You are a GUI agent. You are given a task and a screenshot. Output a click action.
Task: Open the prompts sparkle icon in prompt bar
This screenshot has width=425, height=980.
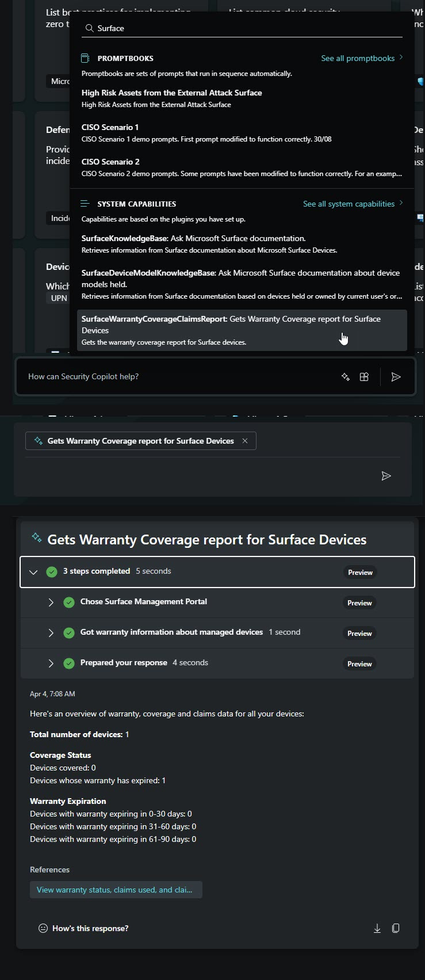[346, 377]
